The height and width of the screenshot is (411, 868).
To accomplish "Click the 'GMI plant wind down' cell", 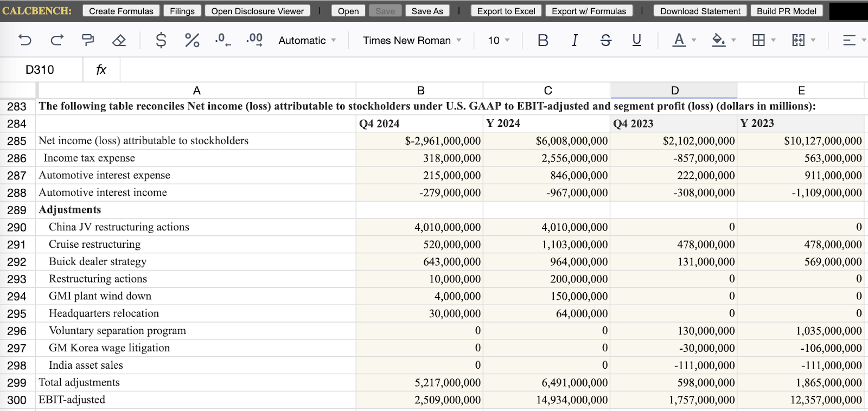I will tap(196, 296).
